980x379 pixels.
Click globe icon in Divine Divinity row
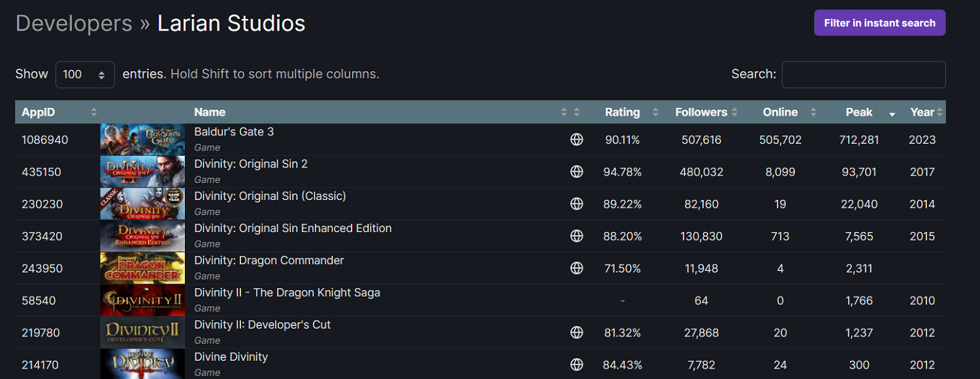pos(576,365)
